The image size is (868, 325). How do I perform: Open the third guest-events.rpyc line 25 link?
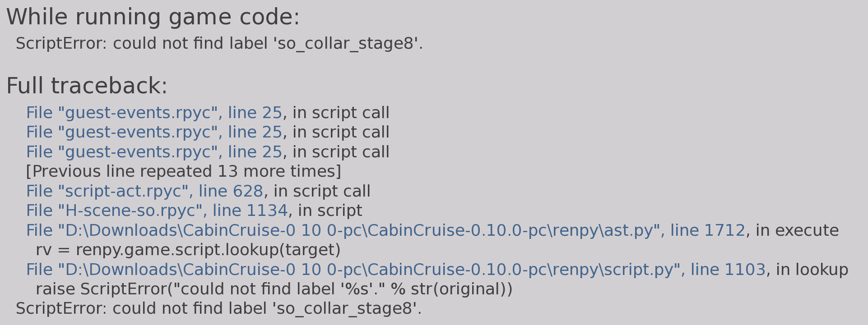pyautogui.click(x=154, y=152)
